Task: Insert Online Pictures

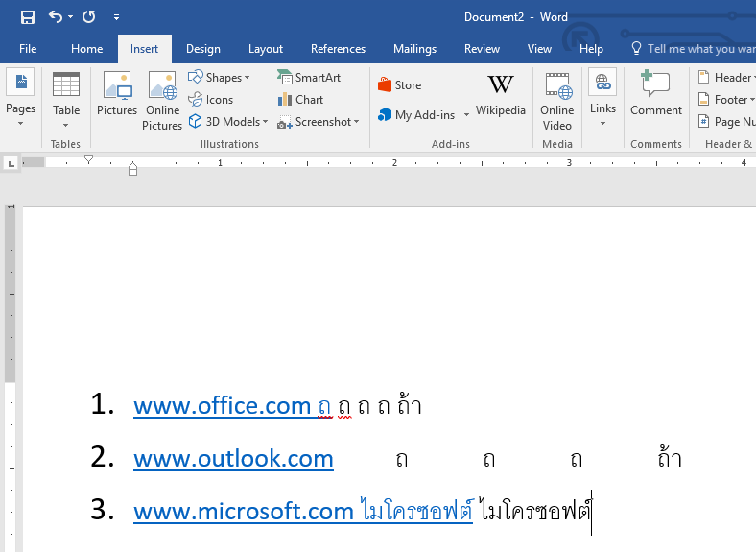Action: point(162,101)
